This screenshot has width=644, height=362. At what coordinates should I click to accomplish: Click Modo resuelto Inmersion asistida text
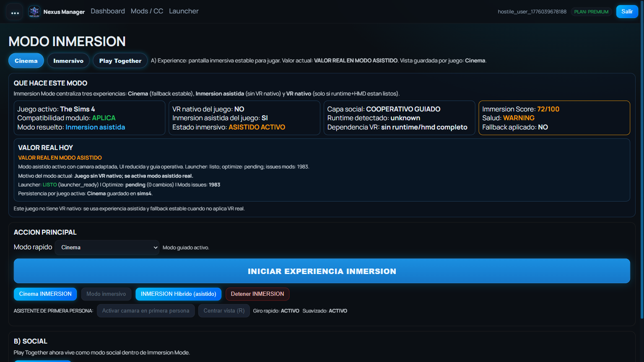[71, 127]
